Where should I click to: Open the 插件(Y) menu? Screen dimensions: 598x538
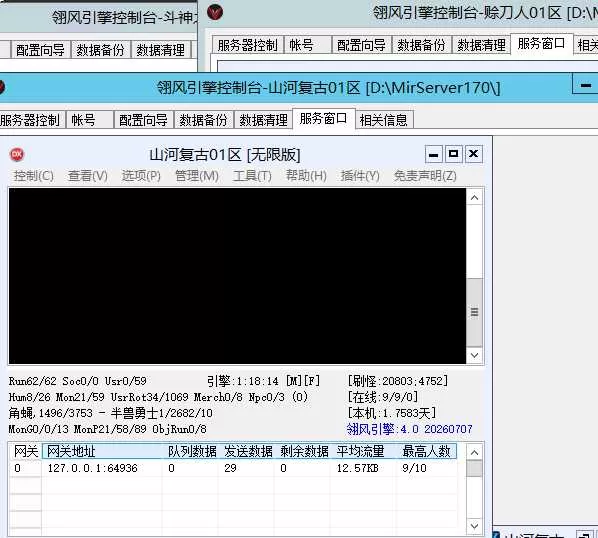coord(360,176)
